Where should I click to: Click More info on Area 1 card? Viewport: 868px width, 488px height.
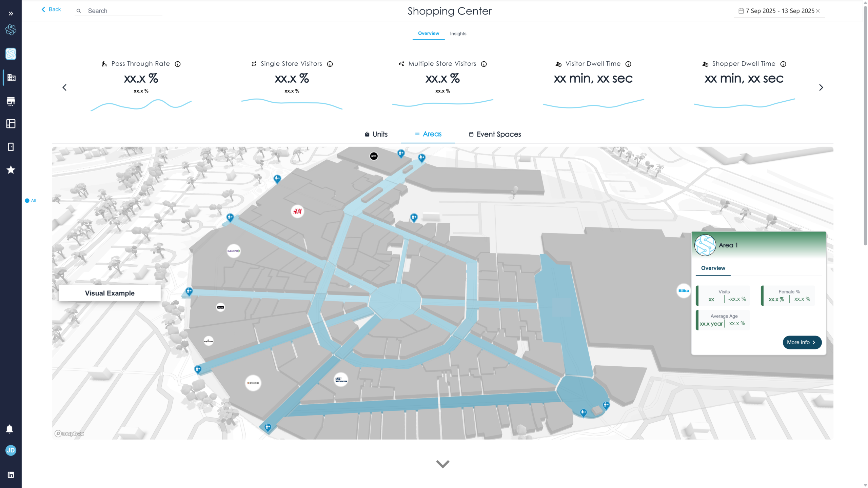pyautogui.click(x=802, y=342)
